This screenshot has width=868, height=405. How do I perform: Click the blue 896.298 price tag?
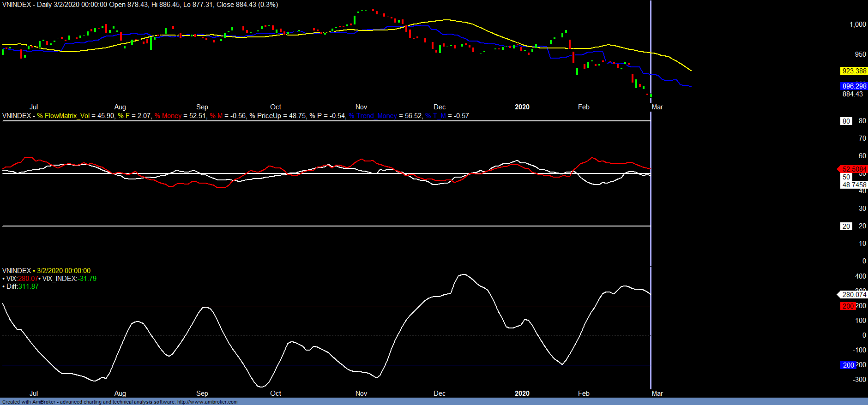[854, 86]
